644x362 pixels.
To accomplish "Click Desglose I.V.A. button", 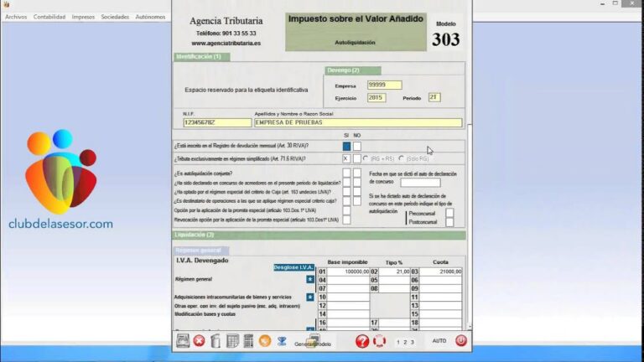I will click(293, 267).
